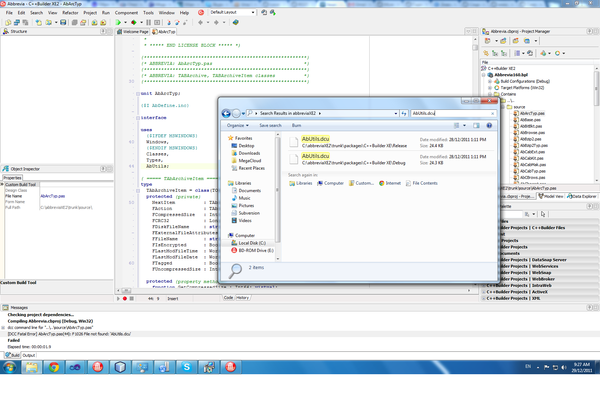
Task: Open the first AbUtils.dcu search result
Action: 314,140
